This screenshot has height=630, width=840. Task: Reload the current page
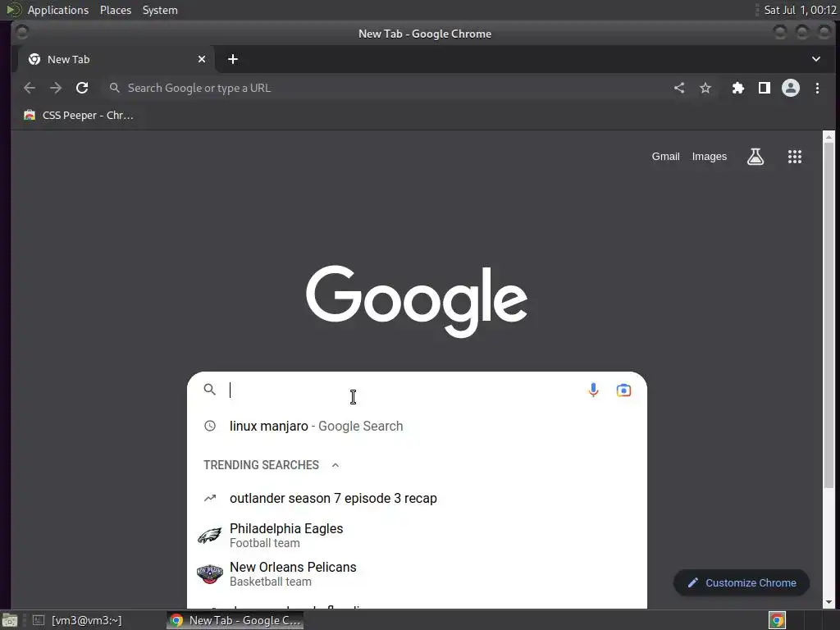(82, 88)
